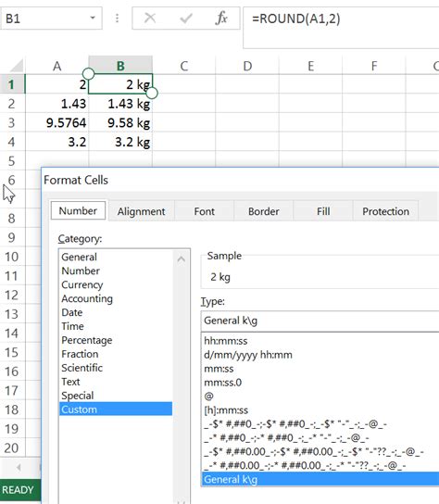Select column E header
Screen dimensions: 439x504
click(x=311, y=66)
